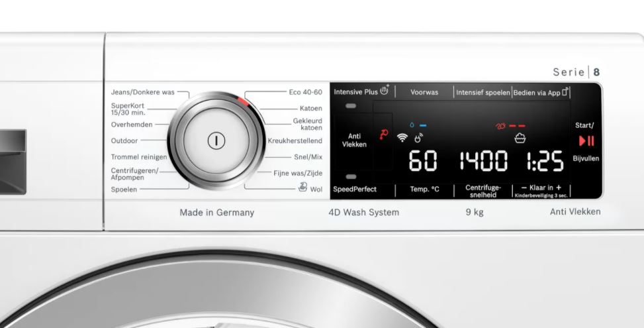Tap the wool hand-wash icon next to Wol

302,187
